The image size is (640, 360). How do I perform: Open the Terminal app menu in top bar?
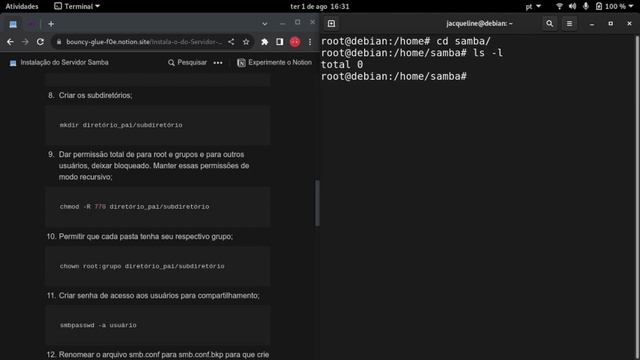[x=77, y=7]
